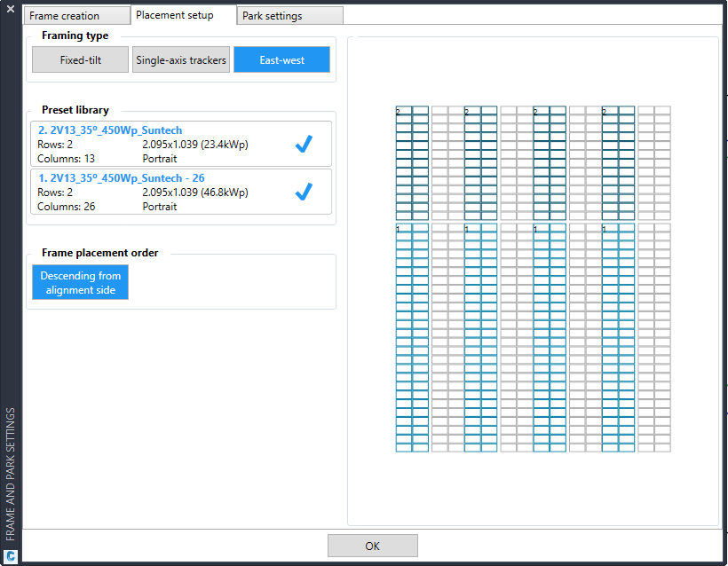Select the Placement setup tab
The height and width of the screenshot is (566, 728).
[x=175, y=15]
